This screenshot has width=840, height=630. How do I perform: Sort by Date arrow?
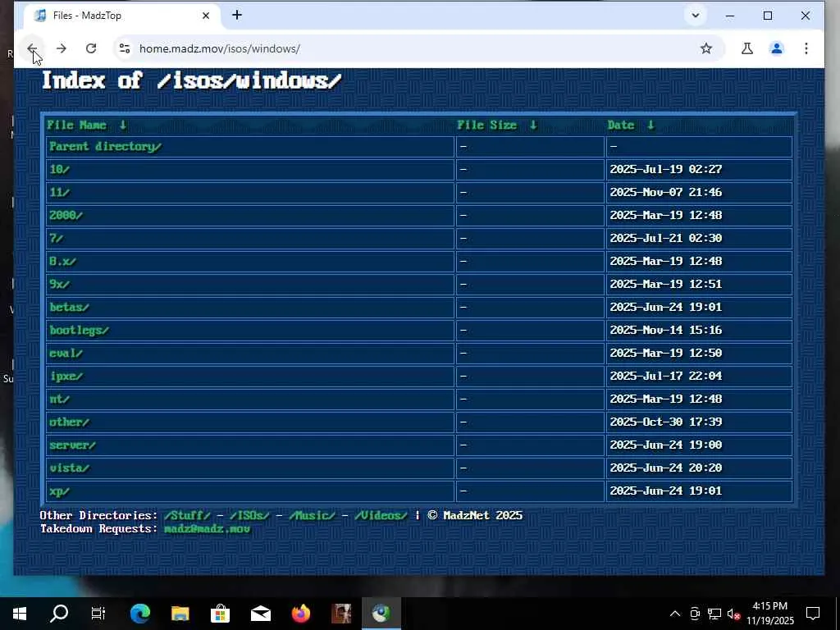651,126
